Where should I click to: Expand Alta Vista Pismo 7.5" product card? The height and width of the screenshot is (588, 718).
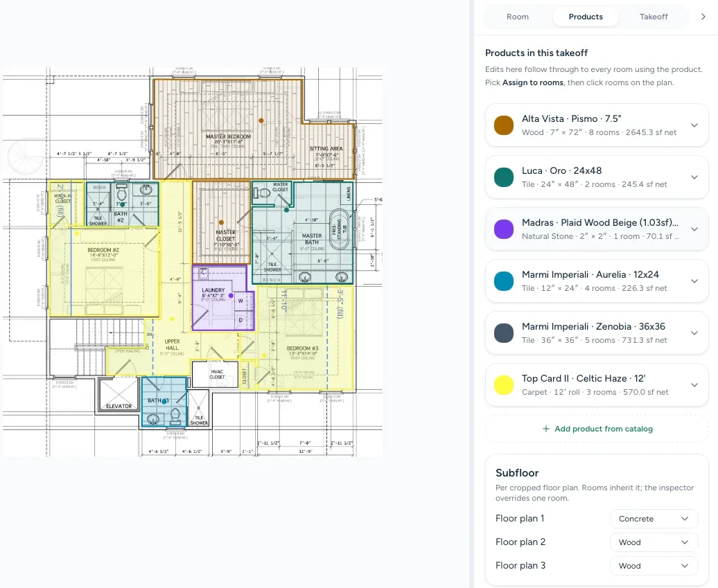(x=694, y=125)
